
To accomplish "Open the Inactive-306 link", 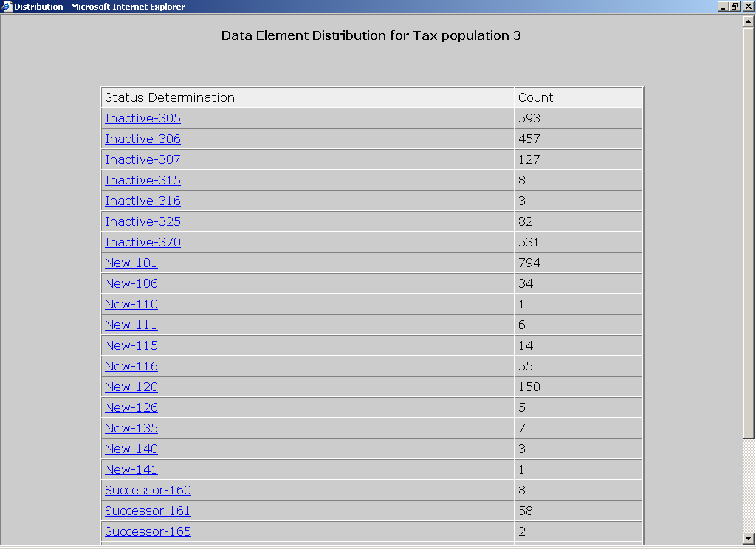I will [142, 139].
